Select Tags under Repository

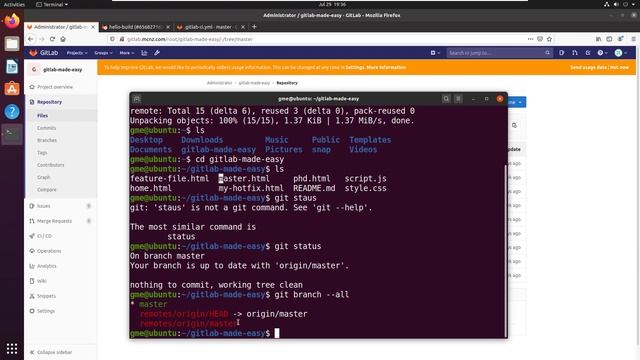pos(42,153)
